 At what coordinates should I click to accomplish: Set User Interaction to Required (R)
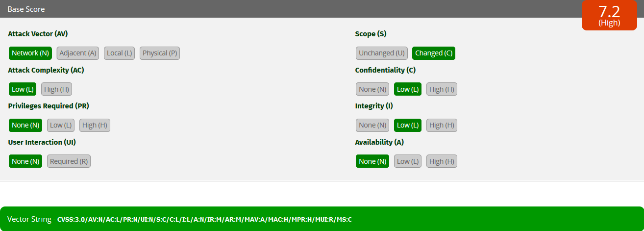pos(69,161)
